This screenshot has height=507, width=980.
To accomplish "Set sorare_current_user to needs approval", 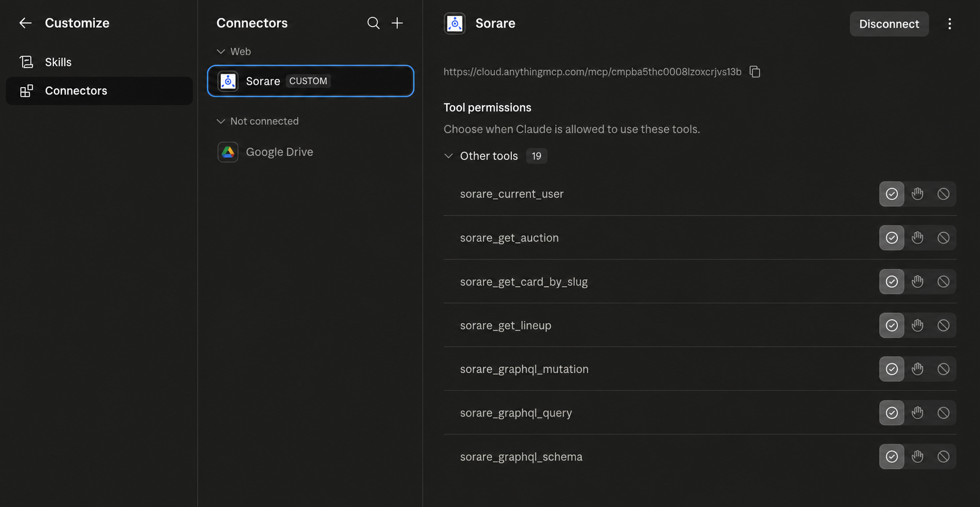I will [x=918, y=194].
